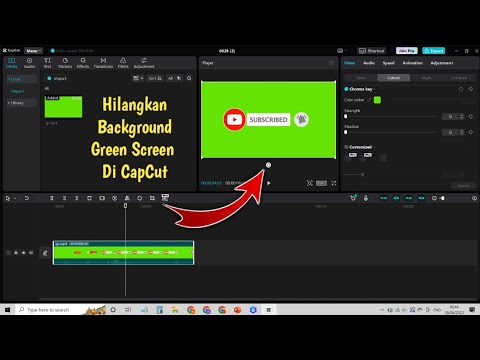
Task: Click the record voiceover microphone icon
Action: [366, 198]
